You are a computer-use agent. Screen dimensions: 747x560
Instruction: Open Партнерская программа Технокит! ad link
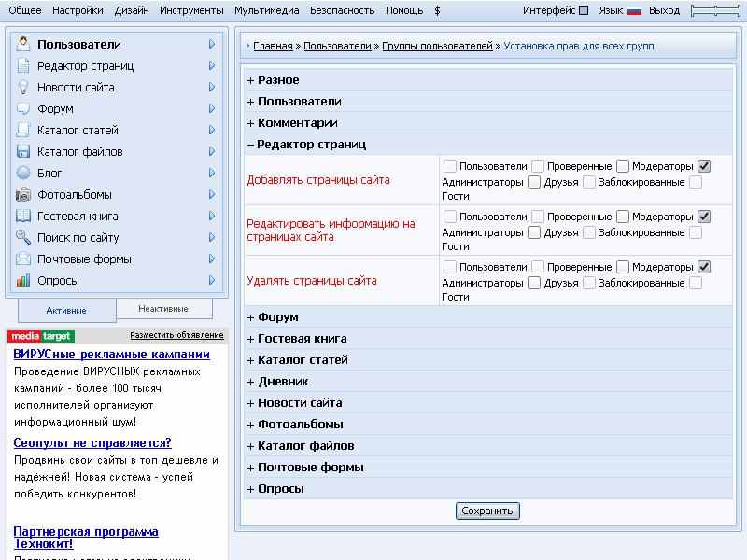tap(86, 538)
